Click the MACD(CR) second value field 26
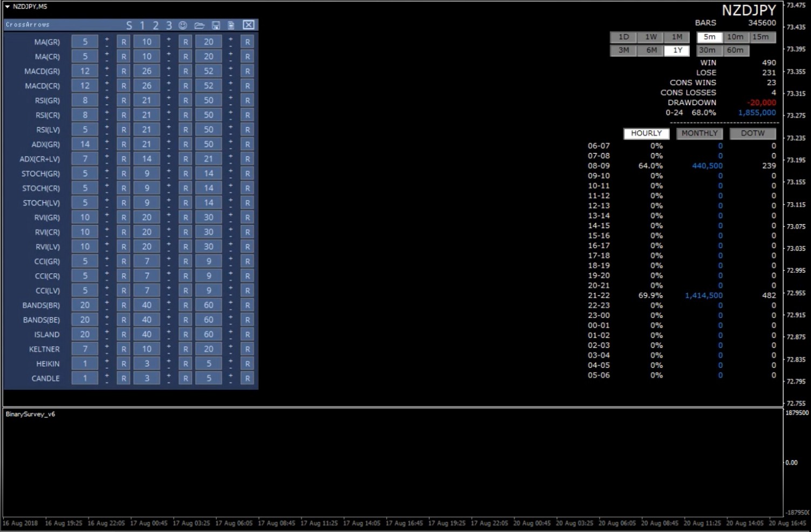This screenshot has width=811, height=532. coord(147,86)
